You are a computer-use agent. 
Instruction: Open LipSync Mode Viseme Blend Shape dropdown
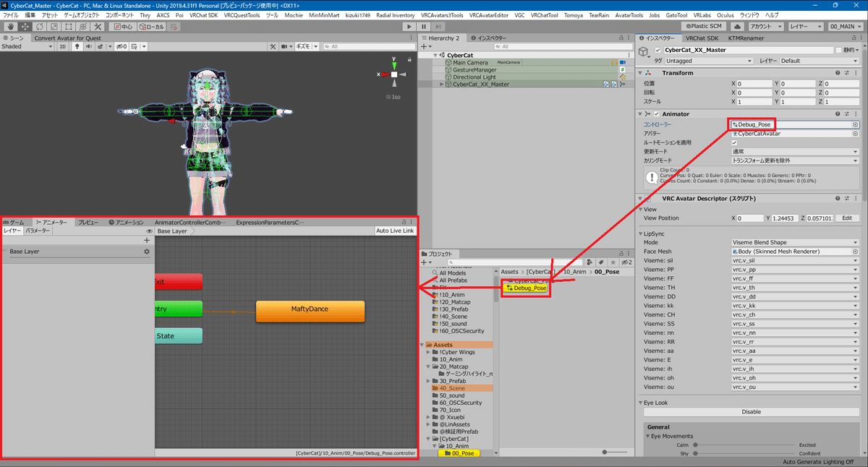795,242
